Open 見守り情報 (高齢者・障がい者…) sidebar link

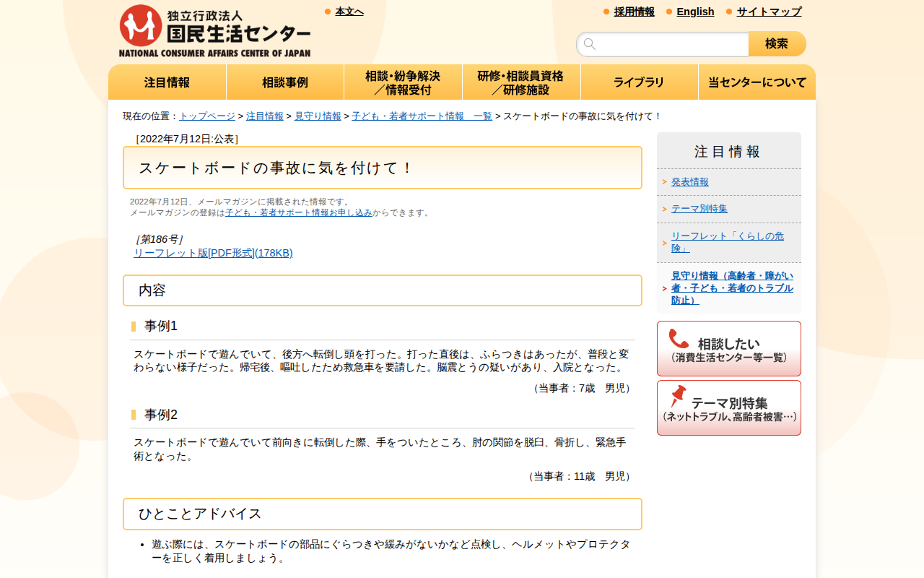click(732, 288)
